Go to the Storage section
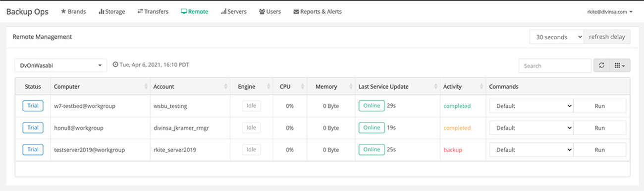Image resolution: width=644 pixels, height=191 pixels. (x=111, y=11)
